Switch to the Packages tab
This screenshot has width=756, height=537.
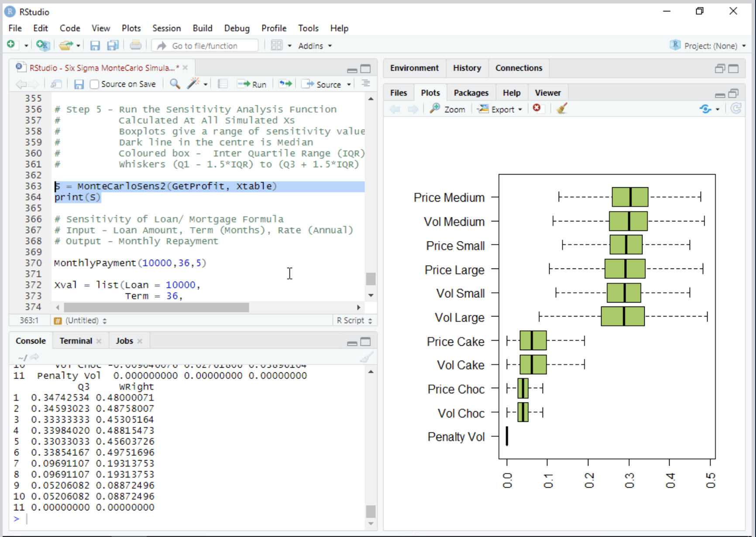[471, 92]
